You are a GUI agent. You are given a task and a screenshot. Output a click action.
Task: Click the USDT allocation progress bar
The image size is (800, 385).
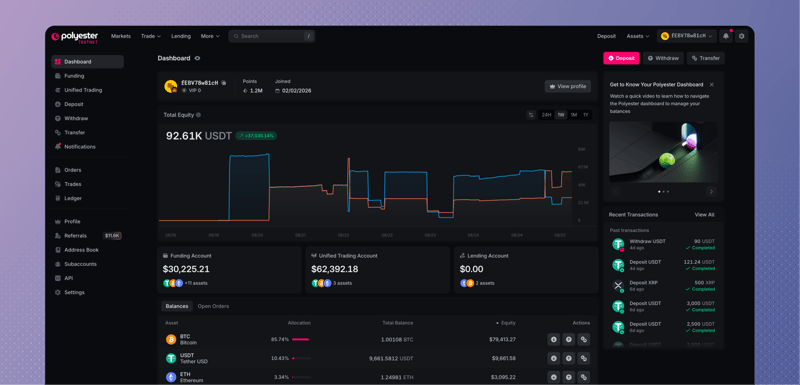point(301,358)
